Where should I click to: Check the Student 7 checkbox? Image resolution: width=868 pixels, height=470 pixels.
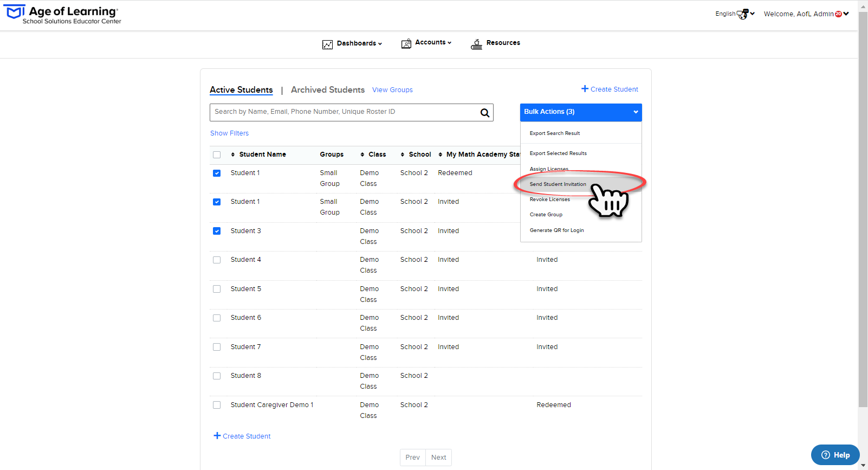[217, 347]
